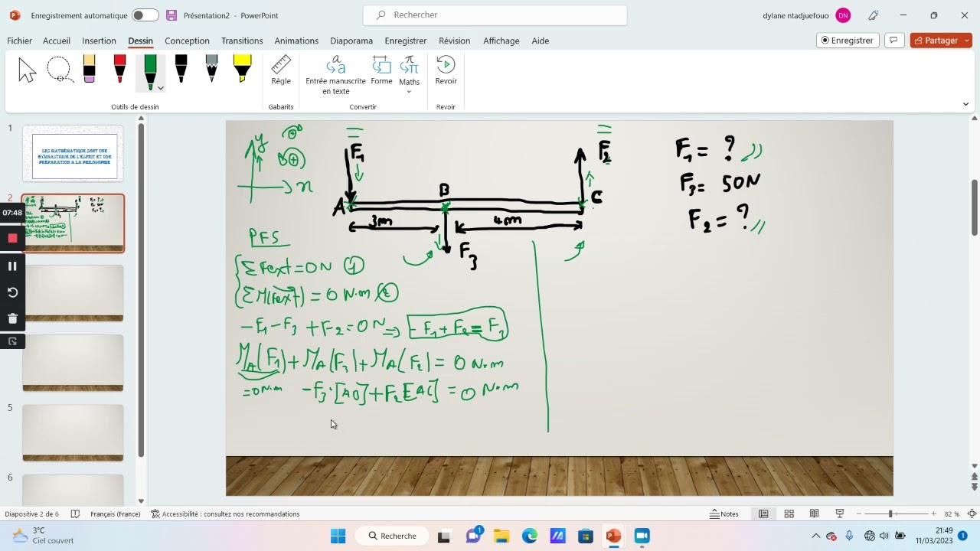Select slide 2 thumbnail
The height and width of the screenshot is (551, 980).
[x=73, y=223]
